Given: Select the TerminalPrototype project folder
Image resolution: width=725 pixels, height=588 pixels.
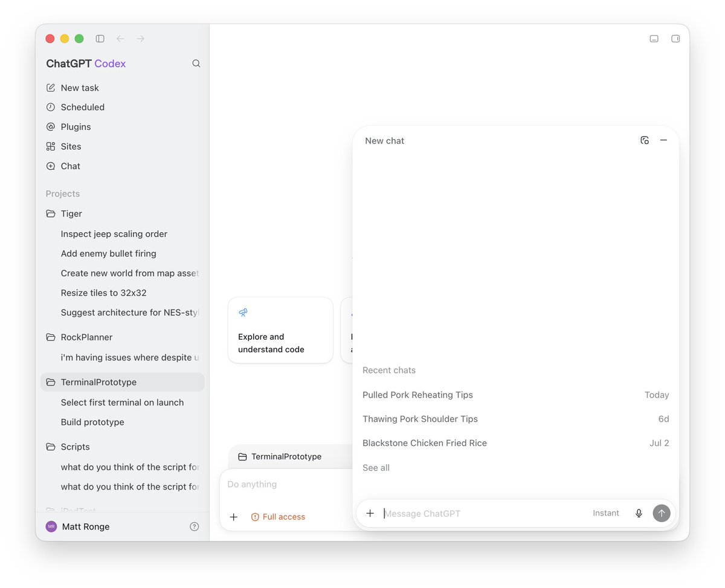Looking at the screenshot, I should (x=123, y=382).
